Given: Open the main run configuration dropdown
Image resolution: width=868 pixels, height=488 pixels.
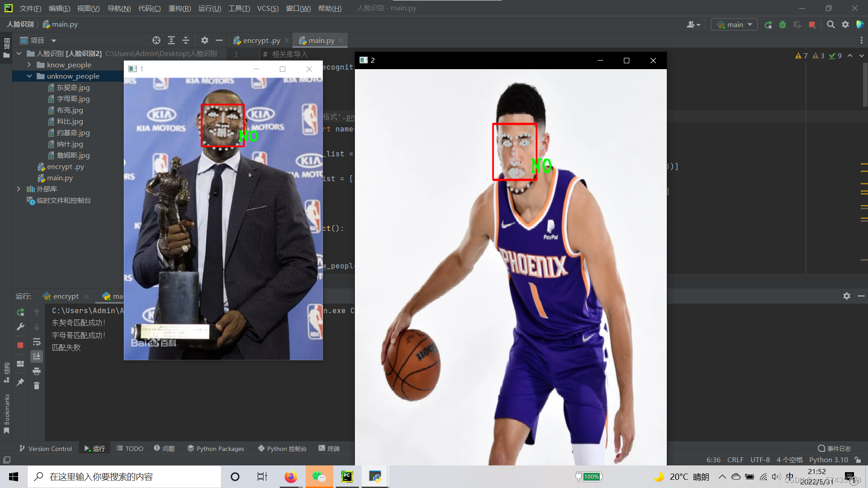Looking at the screenshot, I should 734,25.
